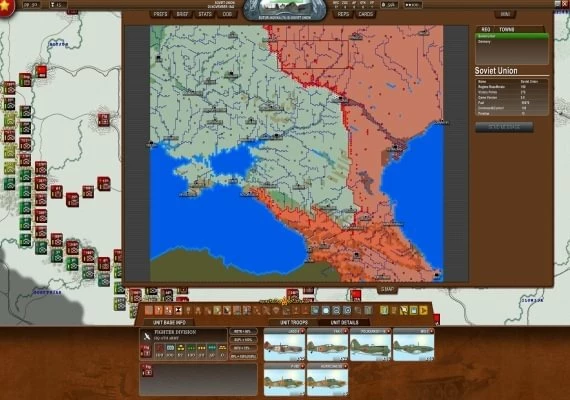
Task: Click the large Soviet Union heading
Action: [496, 71]
